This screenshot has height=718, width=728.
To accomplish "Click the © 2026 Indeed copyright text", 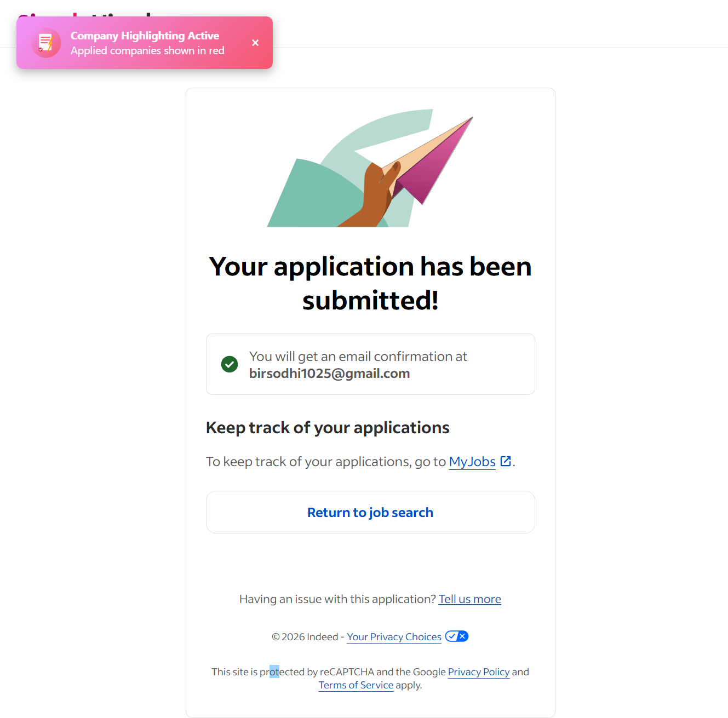I will point(305,637).
